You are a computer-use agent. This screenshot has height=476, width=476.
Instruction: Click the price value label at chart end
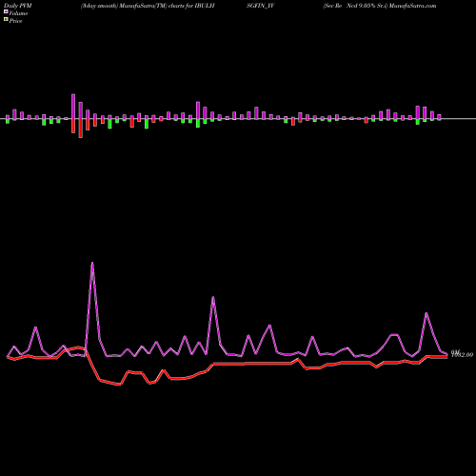tap(462, 354)
